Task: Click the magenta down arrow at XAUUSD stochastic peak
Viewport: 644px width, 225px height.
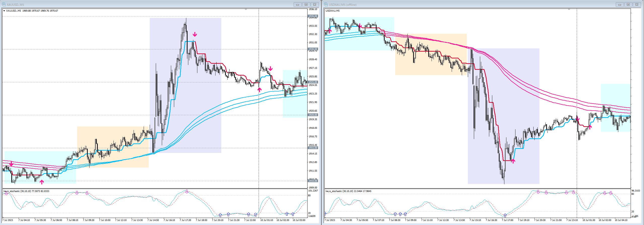Action: 187,192
